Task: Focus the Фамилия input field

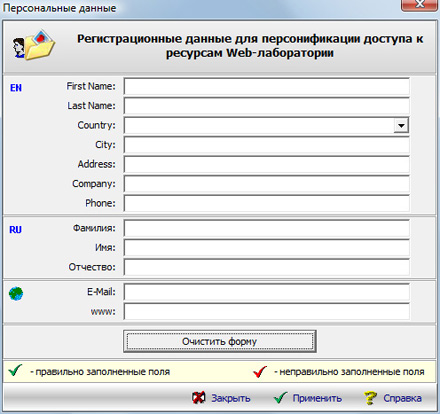Action: click(266, 229)
